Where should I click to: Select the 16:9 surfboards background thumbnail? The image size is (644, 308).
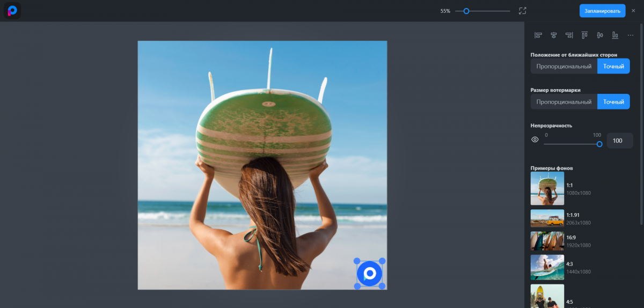click(x=547, y=241)
